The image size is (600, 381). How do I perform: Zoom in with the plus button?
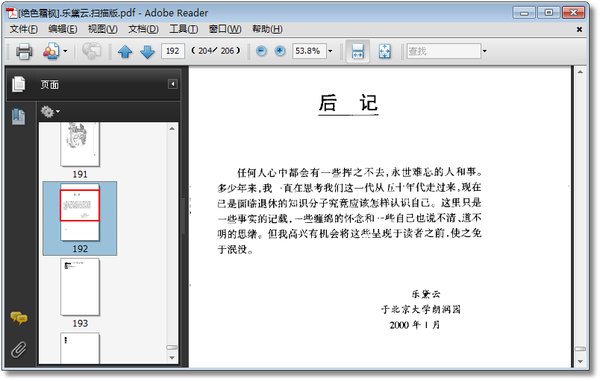(x=280, y=51)
